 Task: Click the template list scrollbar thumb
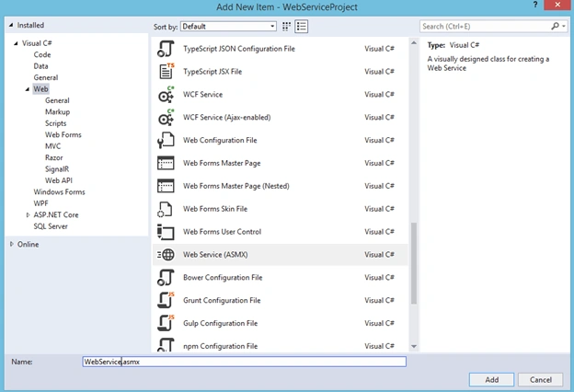coord(414,263)
